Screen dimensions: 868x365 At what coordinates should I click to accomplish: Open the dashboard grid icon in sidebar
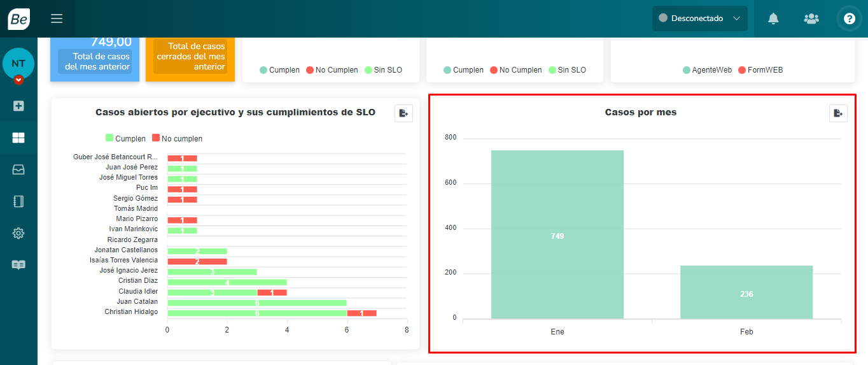click(x=18, y=138)
